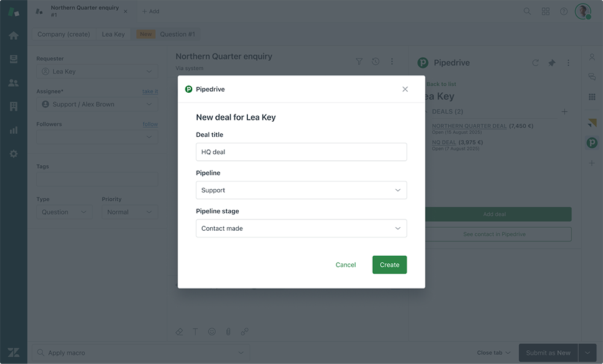Select the Pipedrive app icon in the right rail

pos(592,143)
